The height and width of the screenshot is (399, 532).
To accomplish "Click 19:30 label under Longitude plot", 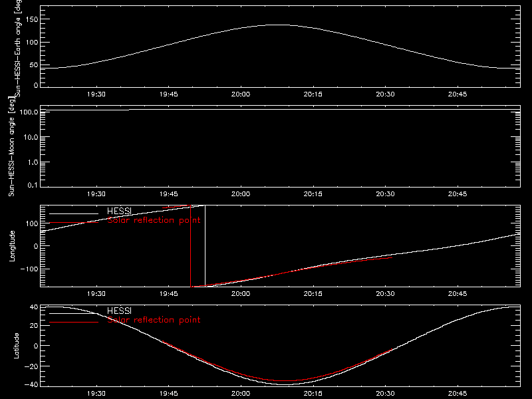I will tap(96, 294).
